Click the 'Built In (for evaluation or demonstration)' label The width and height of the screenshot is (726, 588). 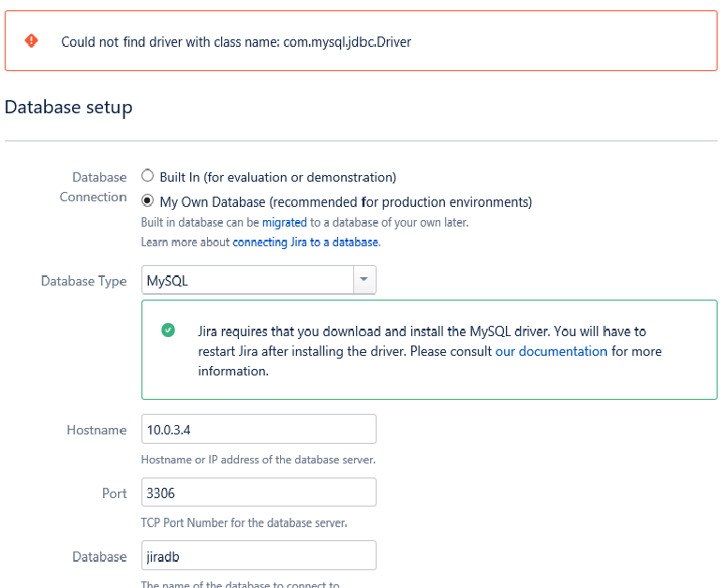coord(278,177)
